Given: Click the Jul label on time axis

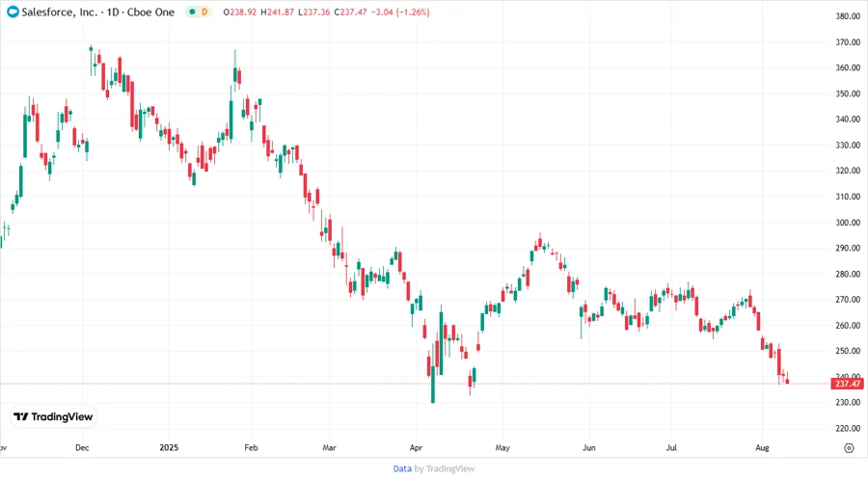Looking at the screenshot, I should [x=671, y=447].
